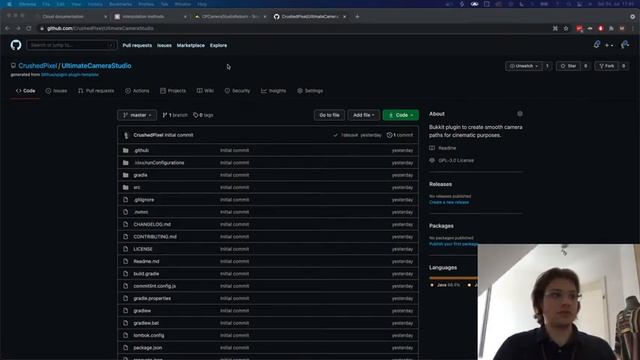
Task: Open the commitlint.config.js file
Action: [x=155, y=286]
